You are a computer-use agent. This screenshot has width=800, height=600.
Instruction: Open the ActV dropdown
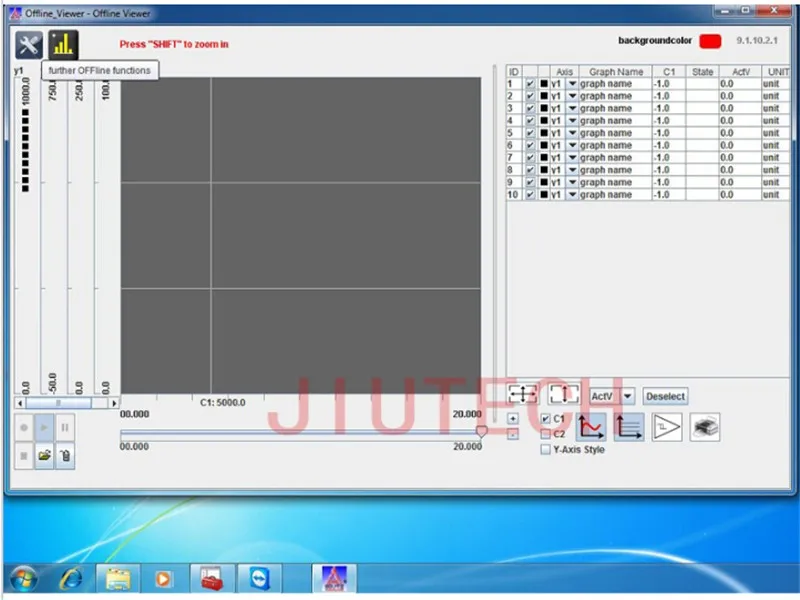point(628,396)
